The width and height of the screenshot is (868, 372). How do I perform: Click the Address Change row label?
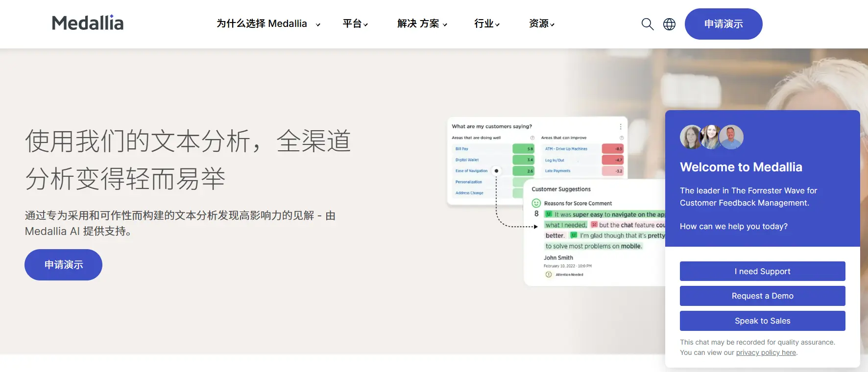[469, 193]
